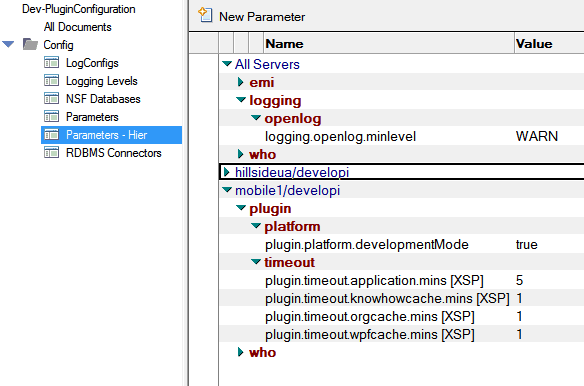Select the mobile1/developi server label
This screenshot has width=584, height=386.
click(288, 190)
